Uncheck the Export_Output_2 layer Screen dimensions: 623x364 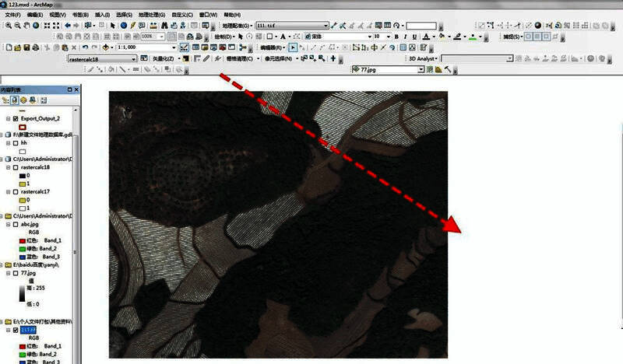click(x=16, y=118)
